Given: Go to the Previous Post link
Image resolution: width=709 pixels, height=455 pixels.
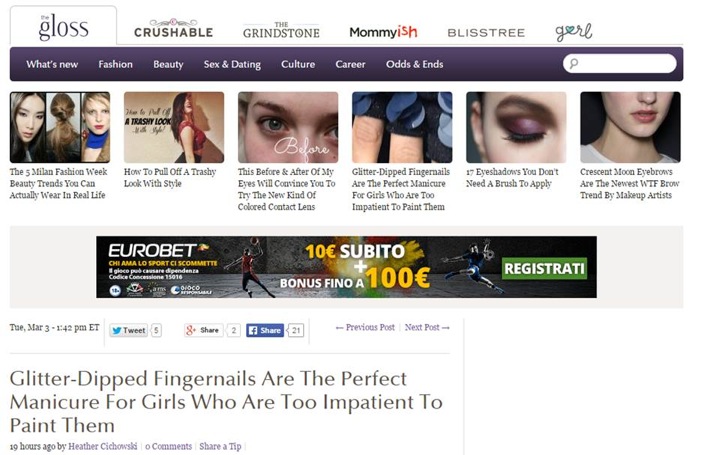Looking at the screenshot, I should click(365, 327).
